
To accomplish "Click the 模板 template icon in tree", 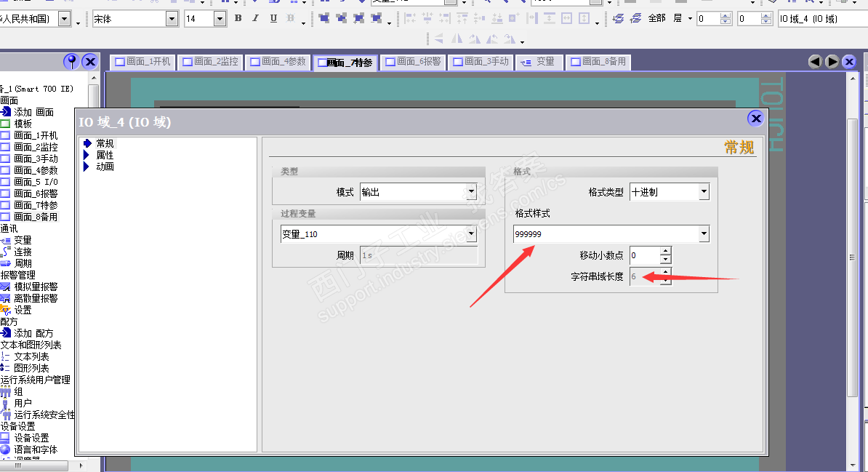I will click(x=5, y=124).
